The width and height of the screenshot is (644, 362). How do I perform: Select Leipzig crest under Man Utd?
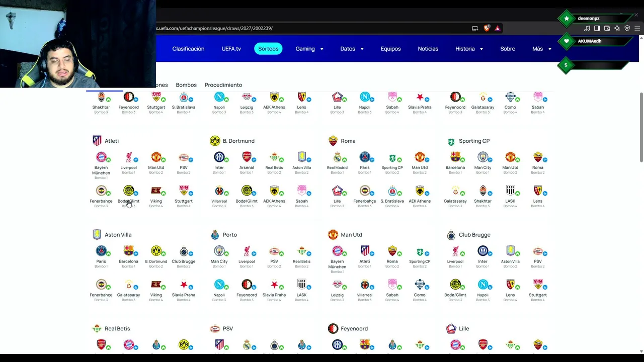coord(337,285)
